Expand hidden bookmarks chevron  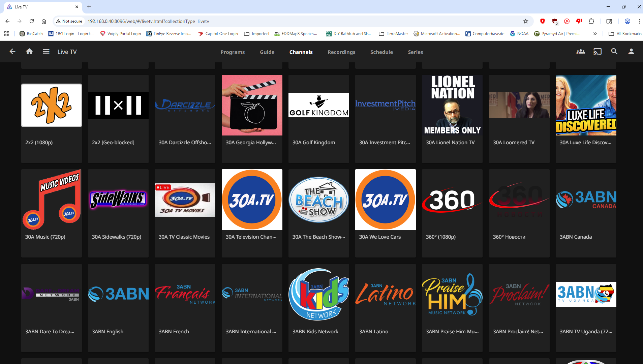point(595,34)
